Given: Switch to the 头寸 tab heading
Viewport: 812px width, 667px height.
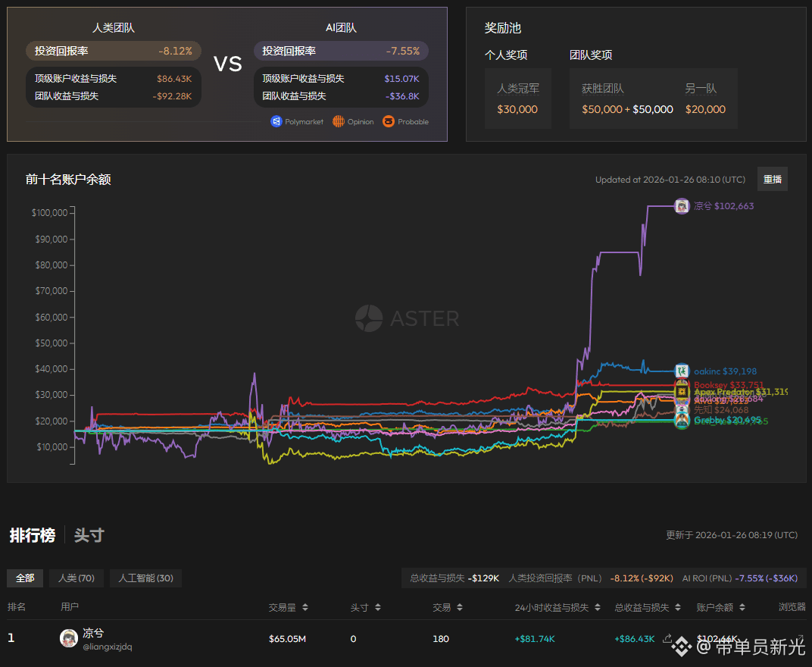Looking at the screenshot, I should [89, 535].
